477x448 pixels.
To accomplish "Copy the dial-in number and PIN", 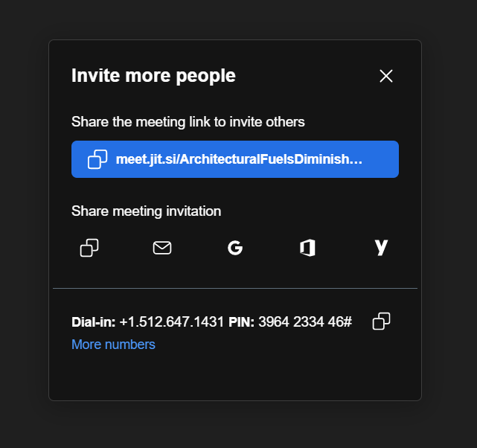I will 381,321.
